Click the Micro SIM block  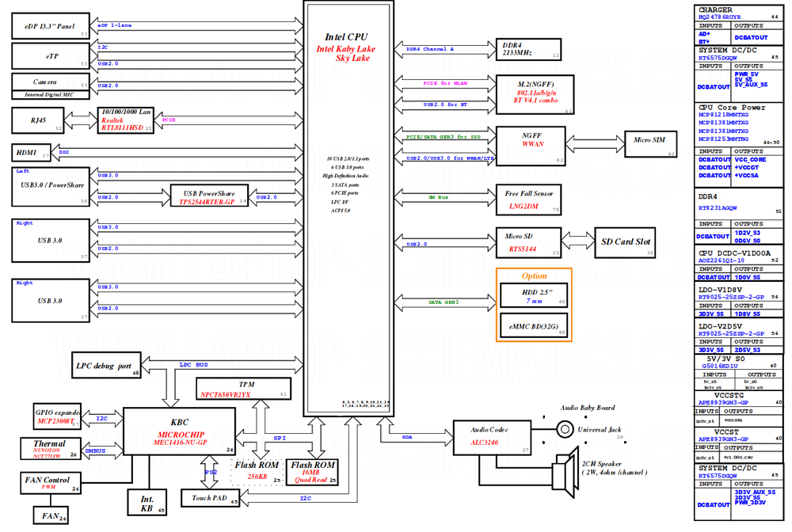650,144
